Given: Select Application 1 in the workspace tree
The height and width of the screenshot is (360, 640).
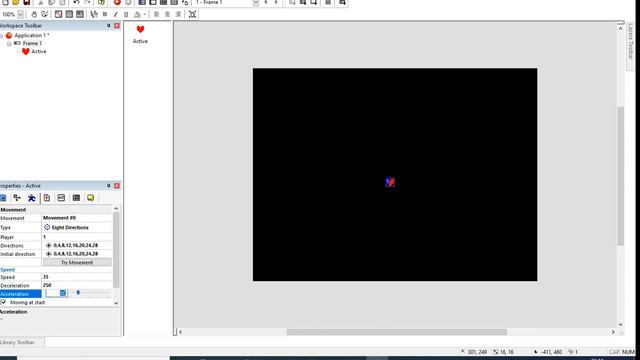Looking at the screenshot, I should click(x=31, y=36).
